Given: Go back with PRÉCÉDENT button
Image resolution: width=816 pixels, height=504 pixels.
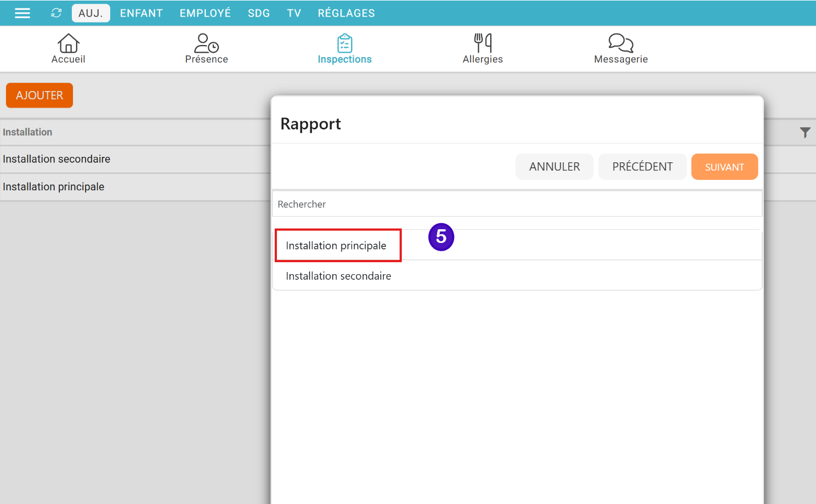Looking at the screenshot, I should (x=642, y=167).
